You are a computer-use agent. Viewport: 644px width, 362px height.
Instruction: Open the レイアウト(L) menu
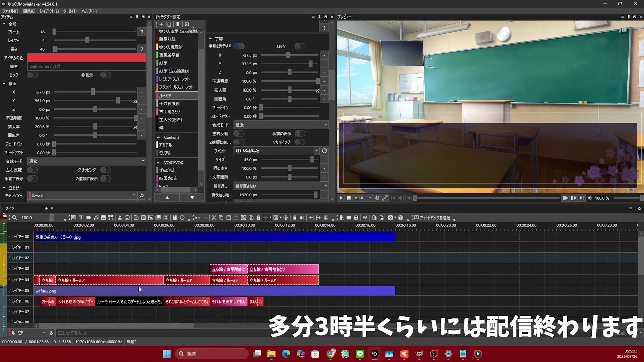point(49,11)
